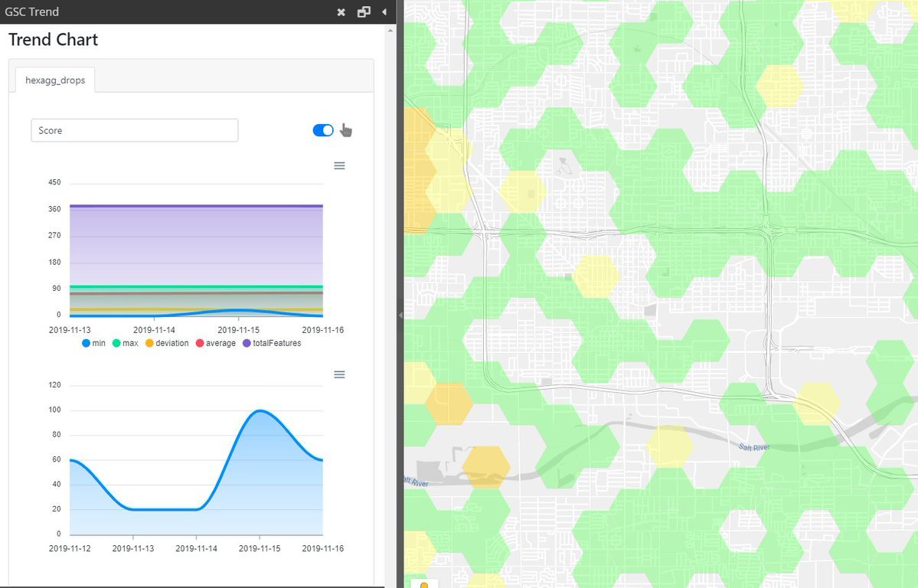The image size is (918, 588).
Task: Click the Street View pegman icon on map
Action: (423, 585)
